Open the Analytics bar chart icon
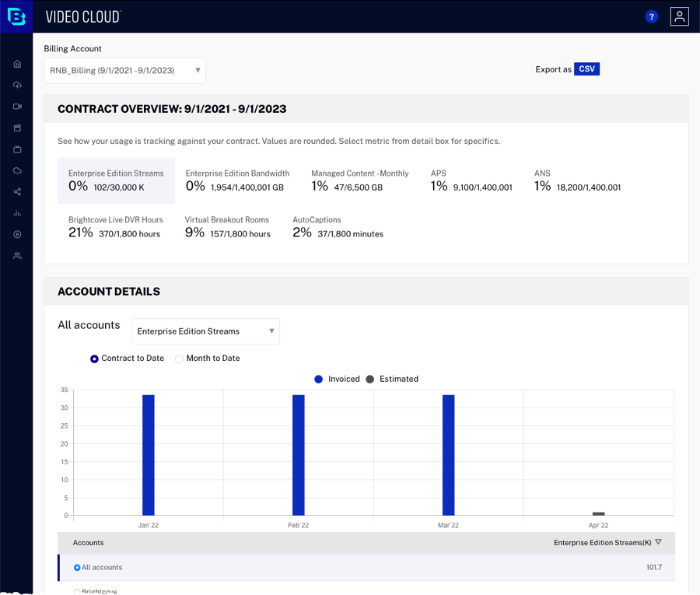700x595 pixels. click(17, 213)
